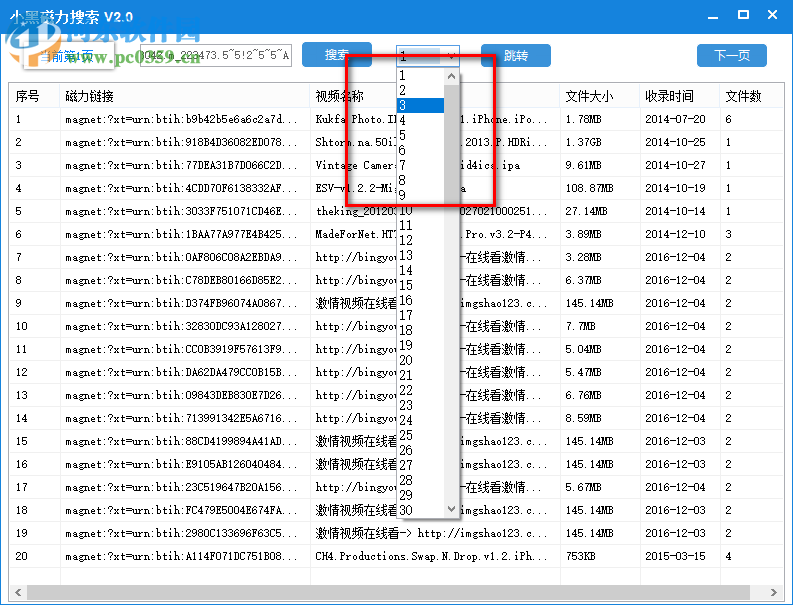Select page 1 in dropdown list
The image size is (793, 605).
(x=420, y=75)
